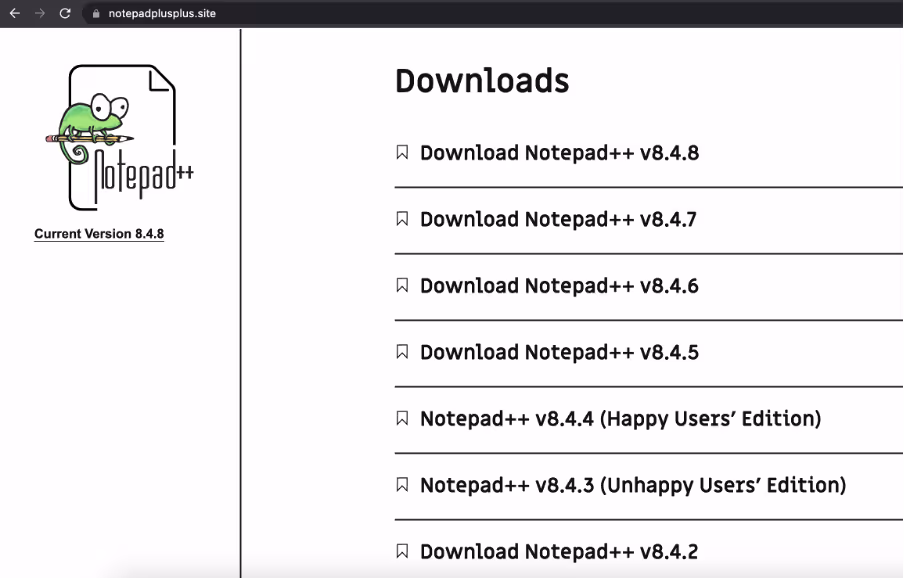The image size is (904, 578).
Task: Open Download Notepad++ v8.4.5 link
Action: [x=559, y=352]
